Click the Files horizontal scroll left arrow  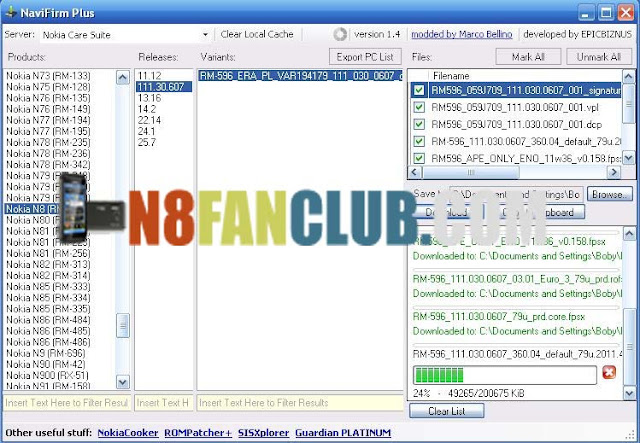pyautogui.click(x=415, y=172)
